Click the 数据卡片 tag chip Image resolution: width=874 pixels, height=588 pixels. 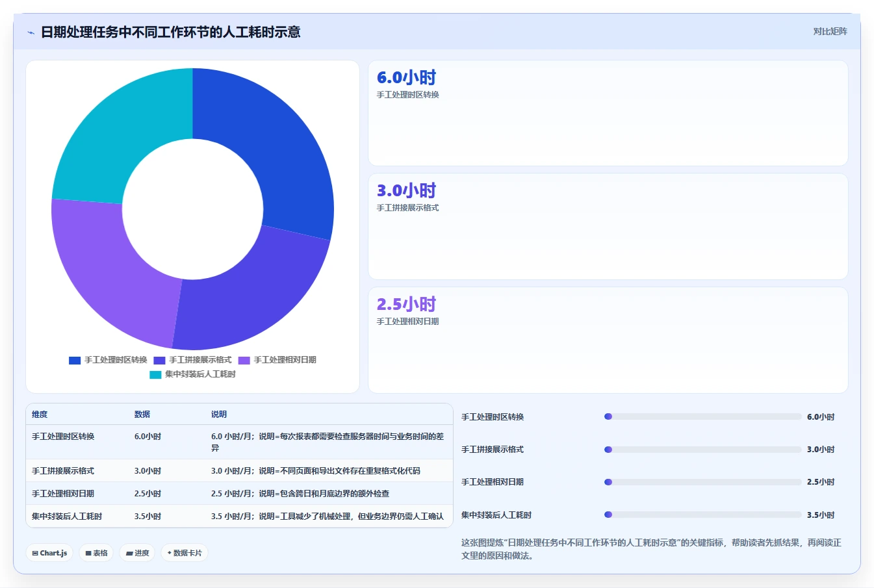185,553
